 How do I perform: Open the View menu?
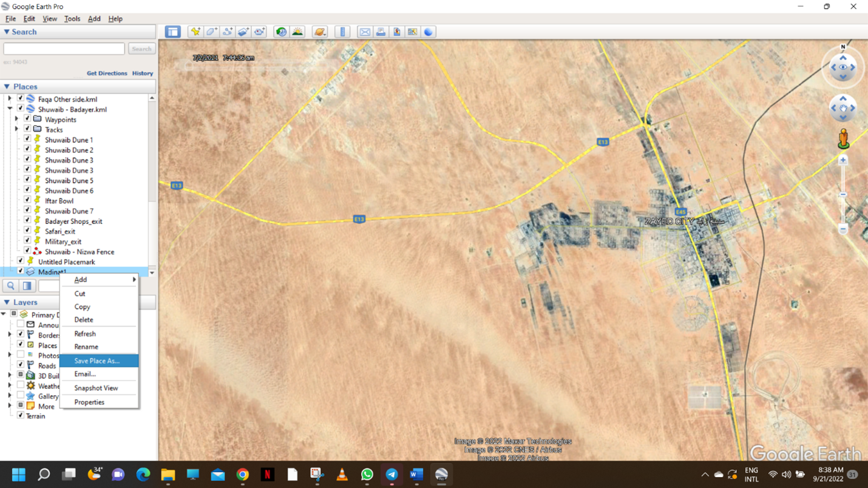coord(50,19)
